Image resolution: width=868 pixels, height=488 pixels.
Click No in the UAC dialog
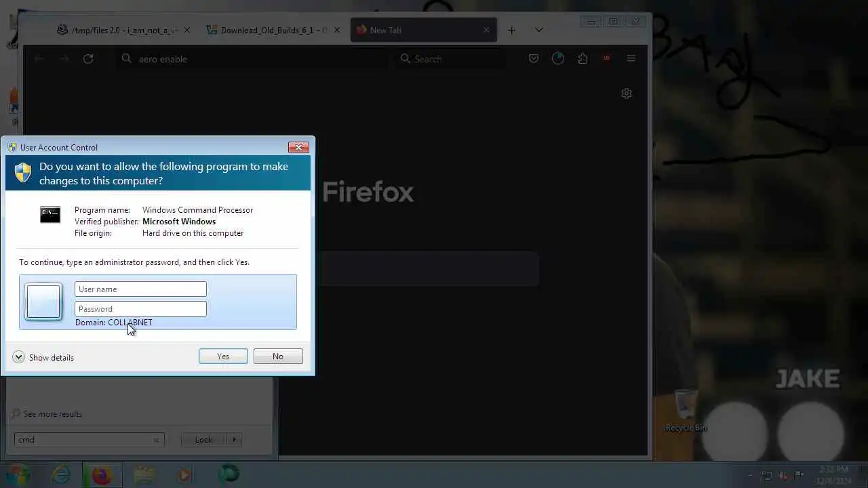(x=278, y=357)
